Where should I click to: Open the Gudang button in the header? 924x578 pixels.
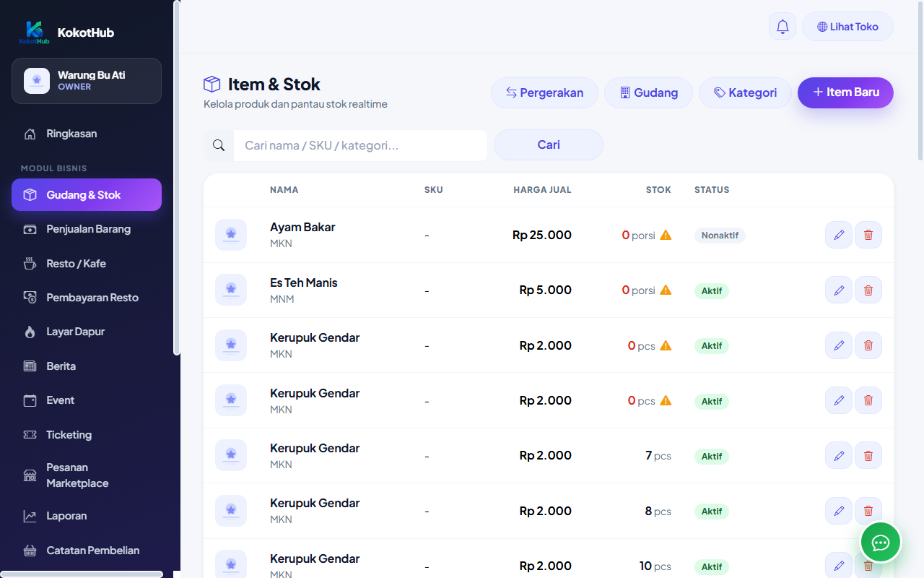click(x=648, y=92)
